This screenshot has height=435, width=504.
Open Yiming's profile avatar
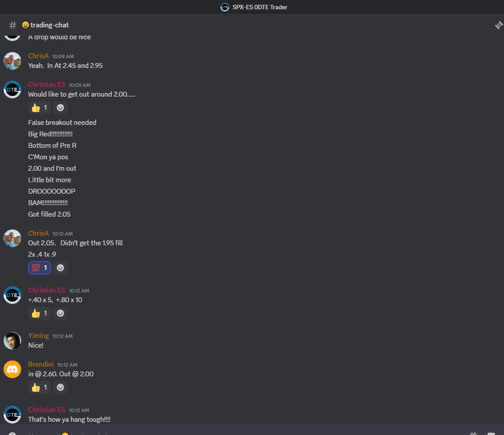(12, 341)
